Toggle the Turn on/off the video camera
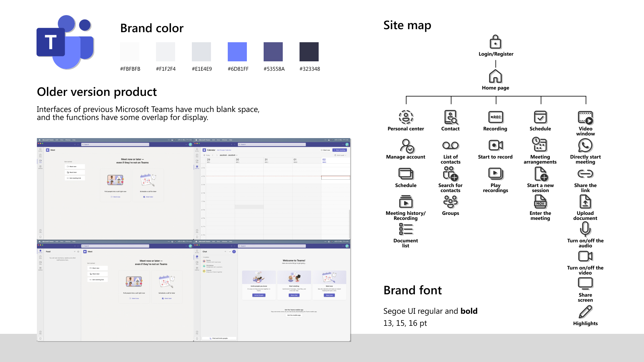644x362 pixels. (585, 256)
